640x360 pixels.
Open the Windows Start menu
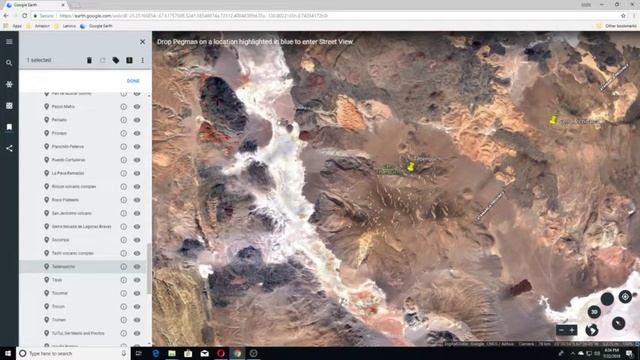pos(8,353)
